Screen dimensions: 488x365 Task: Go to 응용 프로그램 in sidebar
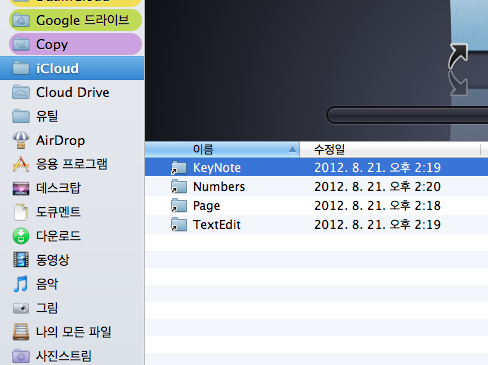pyautogui.click(x=72, y=164)
